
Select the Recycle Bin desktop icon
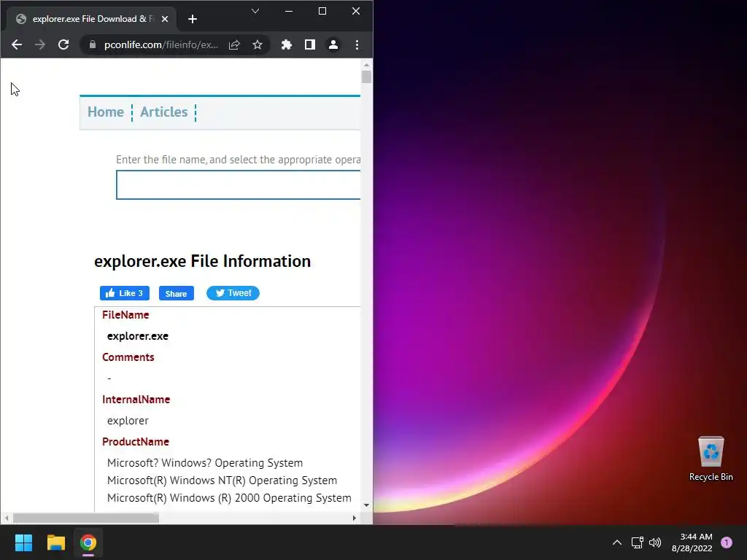[x=711, y=459]
